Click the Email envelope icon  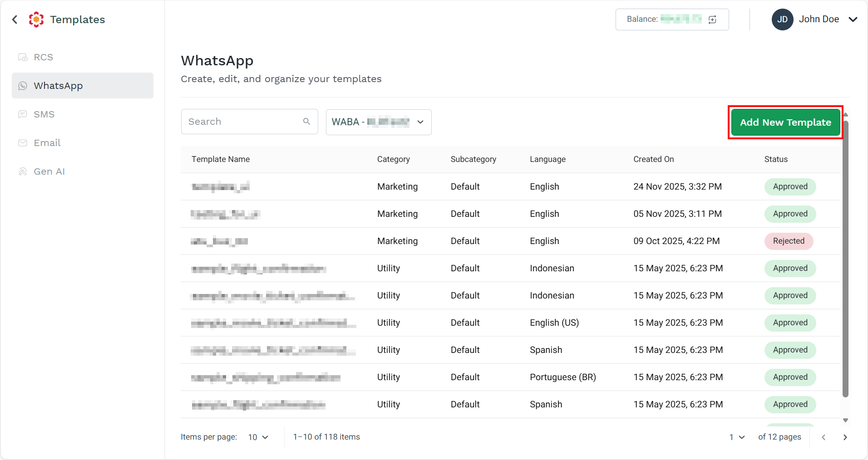click(23, 143)
